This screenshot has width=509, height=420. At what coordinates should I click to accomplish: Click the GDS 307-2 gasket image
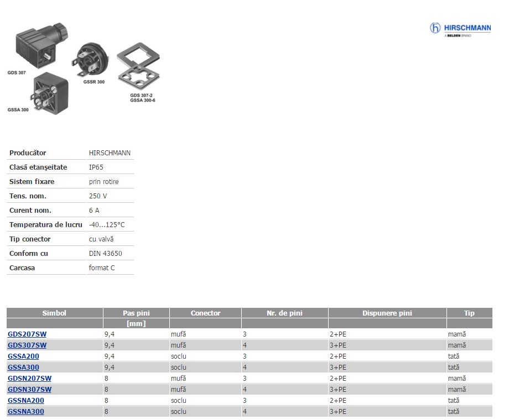138,70
